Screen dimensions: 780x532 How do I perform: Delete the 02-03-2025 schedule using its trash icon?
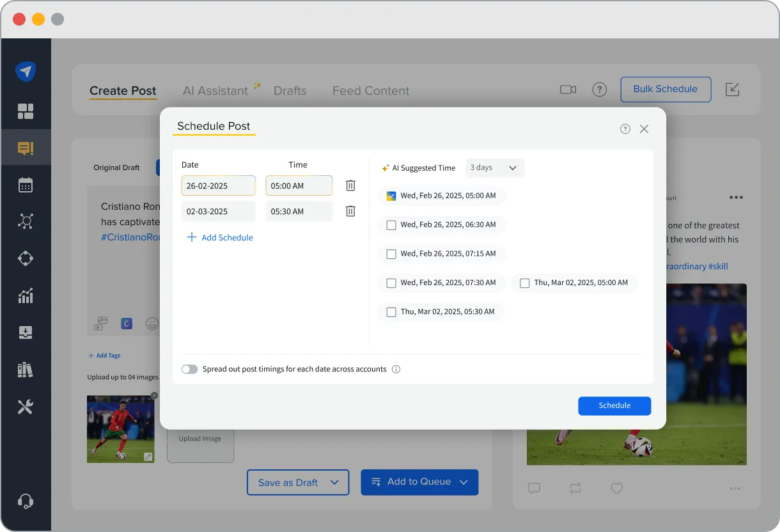[350, 211]
